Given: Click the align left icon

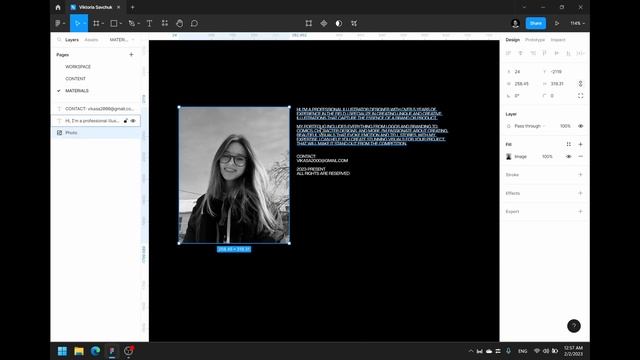Looking at the screenshot, I should tap(508, 53).
